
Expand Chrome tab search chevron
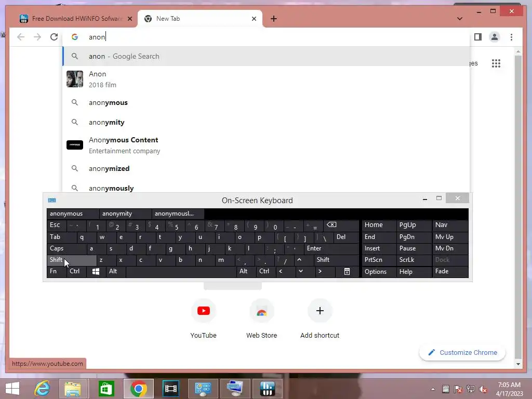point(459,19)
